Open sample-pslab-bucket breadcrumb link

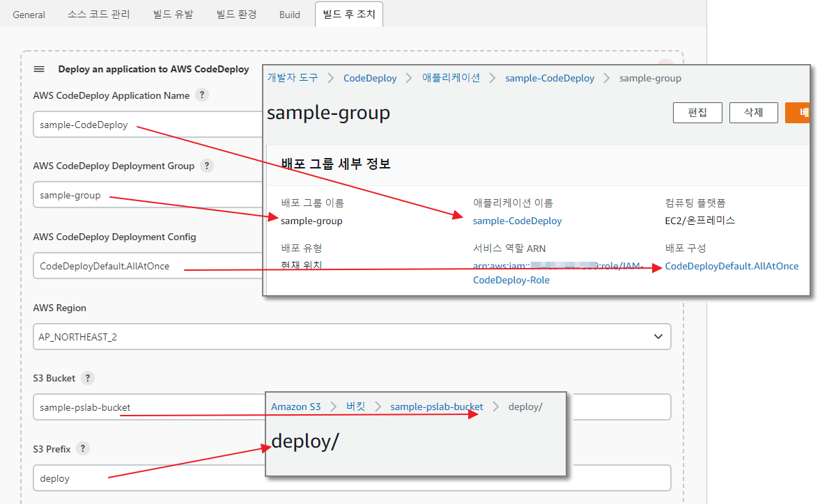tap(437, 407)
